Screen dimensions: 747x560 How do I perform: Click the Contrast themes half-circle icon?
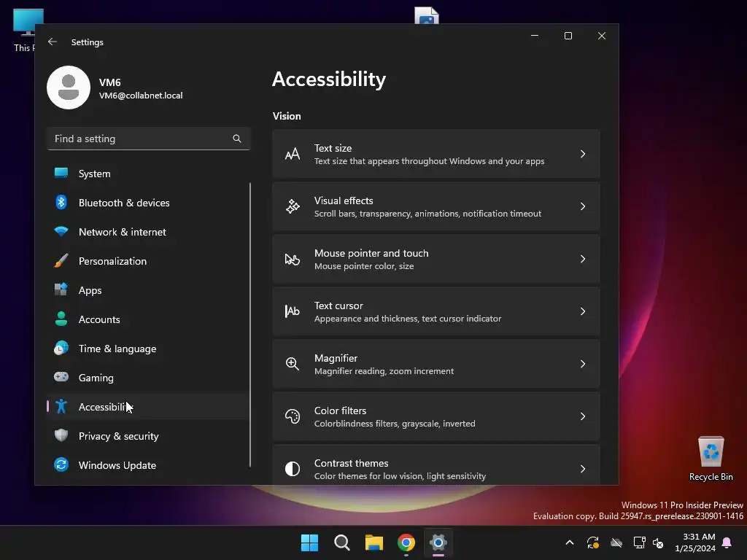293,469
